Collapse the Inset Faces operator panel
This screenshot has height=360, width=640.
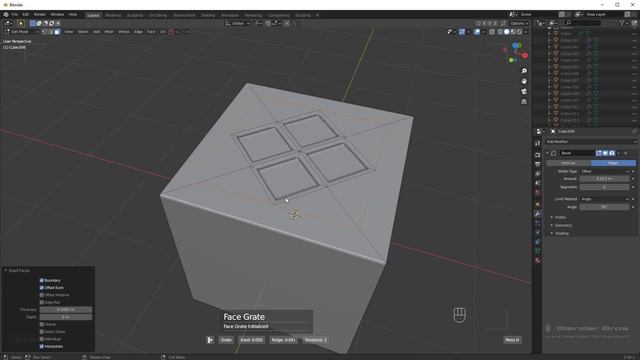[x=6, y=271]
